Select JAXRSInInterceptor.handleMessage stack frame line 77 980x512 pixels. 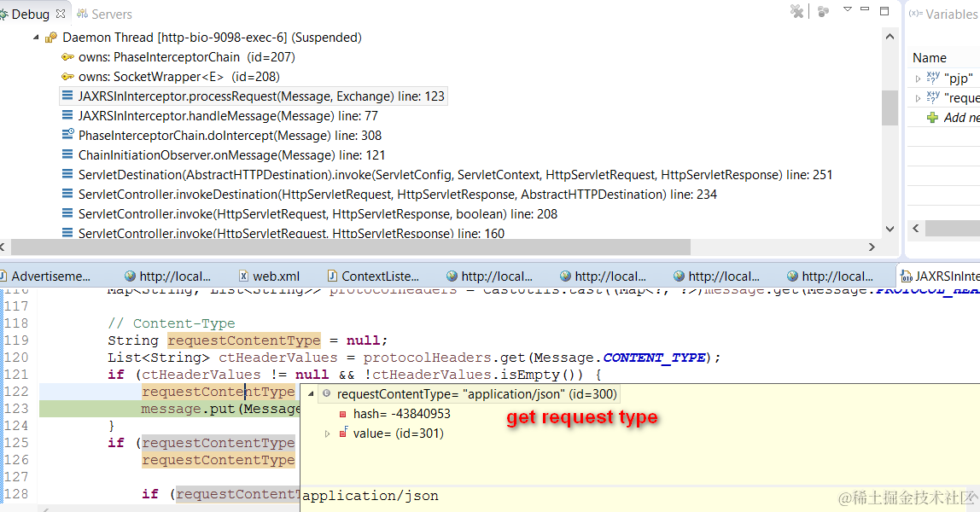pos(227,116)
